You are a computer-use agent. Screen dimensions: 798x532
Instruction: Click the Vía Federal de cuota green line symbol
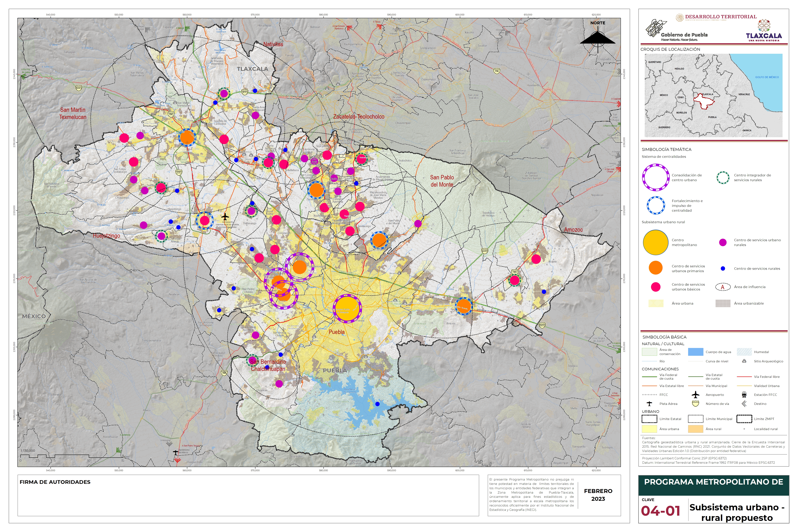point(649,377)
